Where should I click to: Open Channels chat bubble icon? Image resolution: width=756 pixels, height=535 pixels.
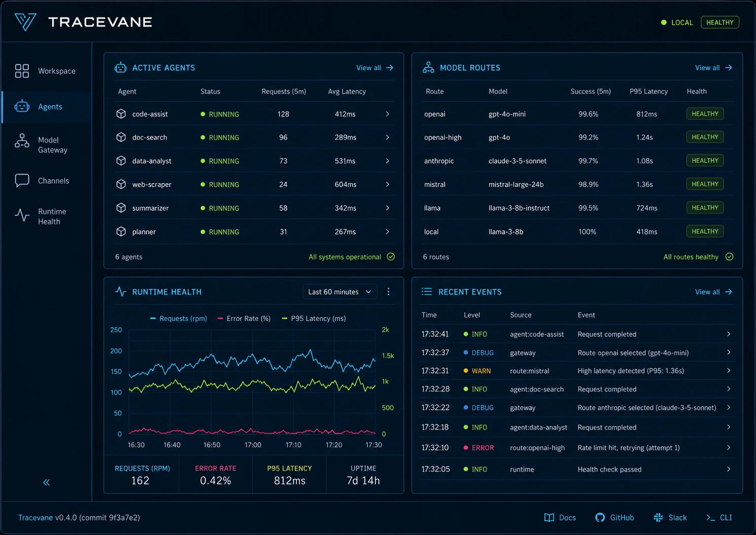(22, 181)
